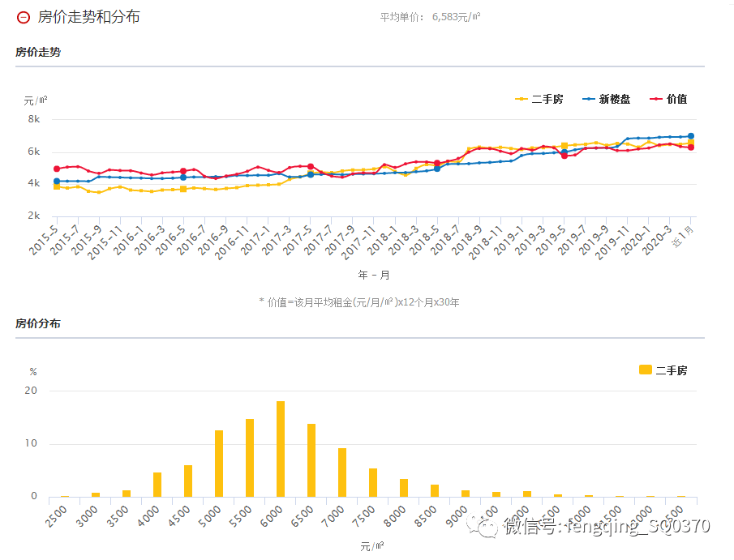
Task: Select the 6500 bar in the histogram
Action: pos(311,460)
